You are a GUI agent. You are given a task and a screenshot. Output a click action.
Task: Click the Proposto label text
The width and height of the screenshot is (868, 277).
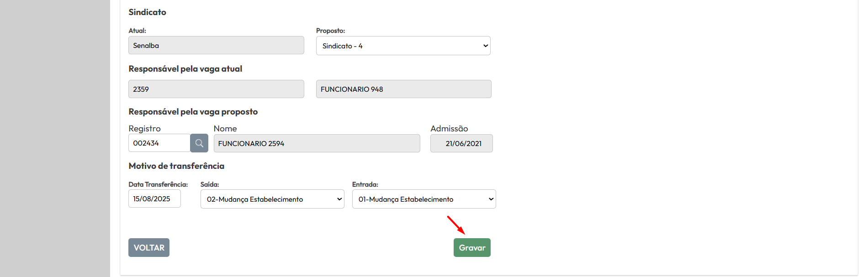tap(330, 31)
